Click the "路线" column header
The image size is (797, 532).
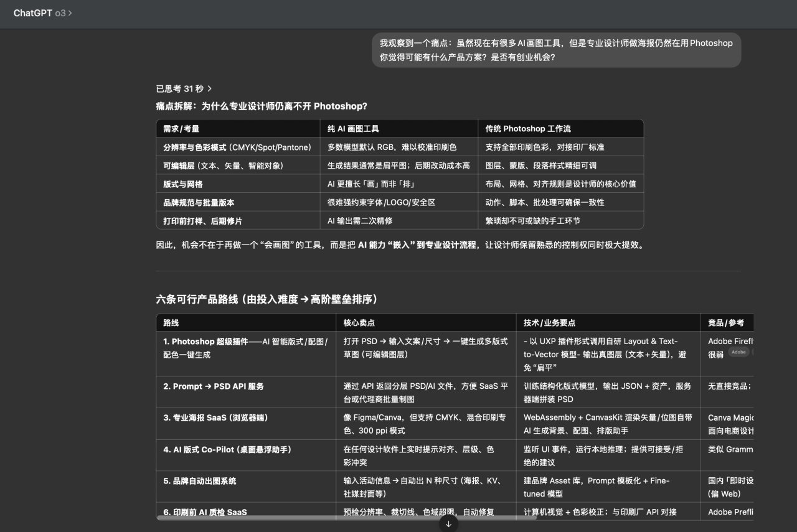[x=171, y=323]
